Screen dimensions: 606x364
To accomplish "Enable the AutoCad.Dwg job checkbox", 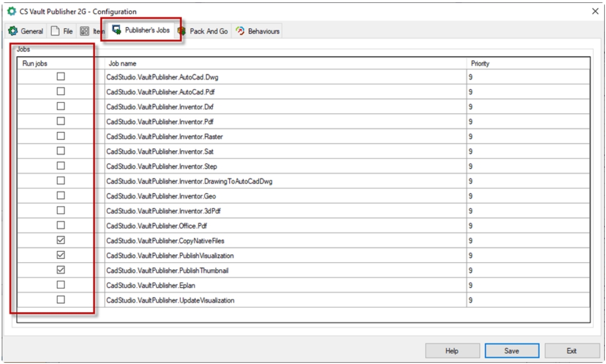I will [x=61, y=76].
